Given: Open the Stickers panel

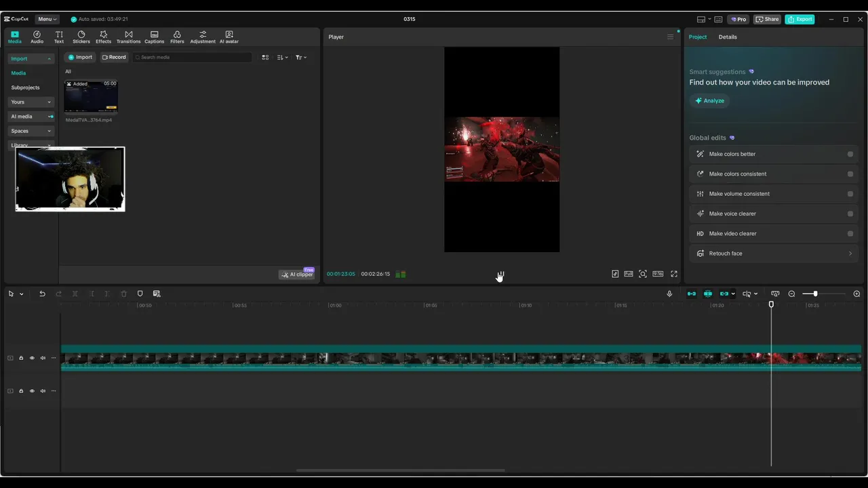Looking at the screenshot, I should pyautogui.click(x=81, y=37).
